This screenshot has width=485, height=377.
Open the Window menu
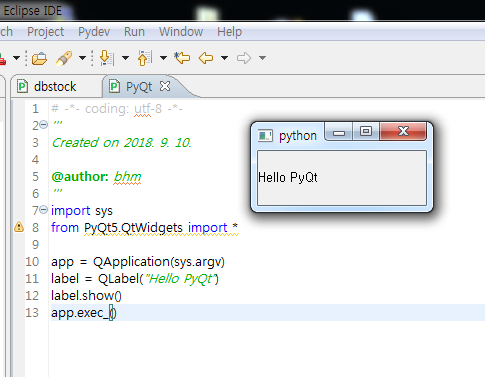point(181,32)
